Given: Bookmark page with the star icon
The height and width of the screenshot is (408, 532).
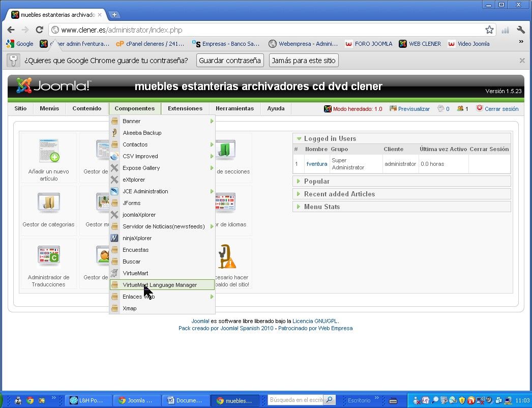Looking at the screenshot, I should click(489, 30).
